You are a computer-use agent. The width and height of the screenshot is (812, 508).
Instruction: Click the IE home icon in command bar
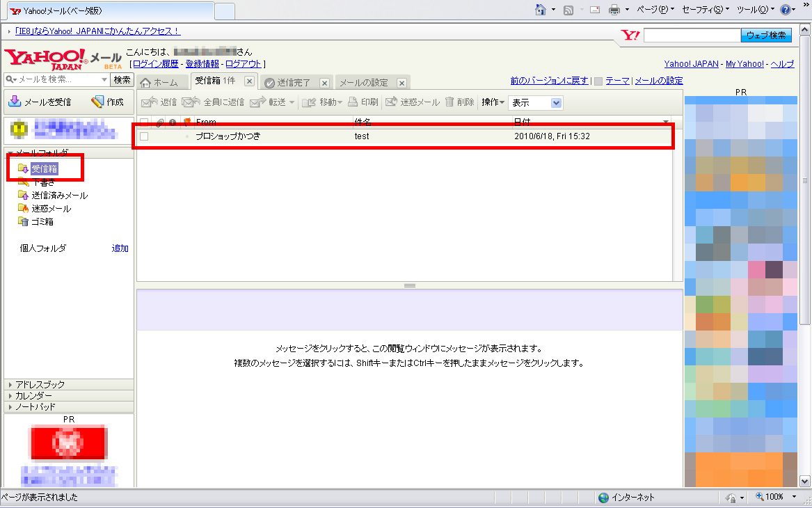pos(540,10)
